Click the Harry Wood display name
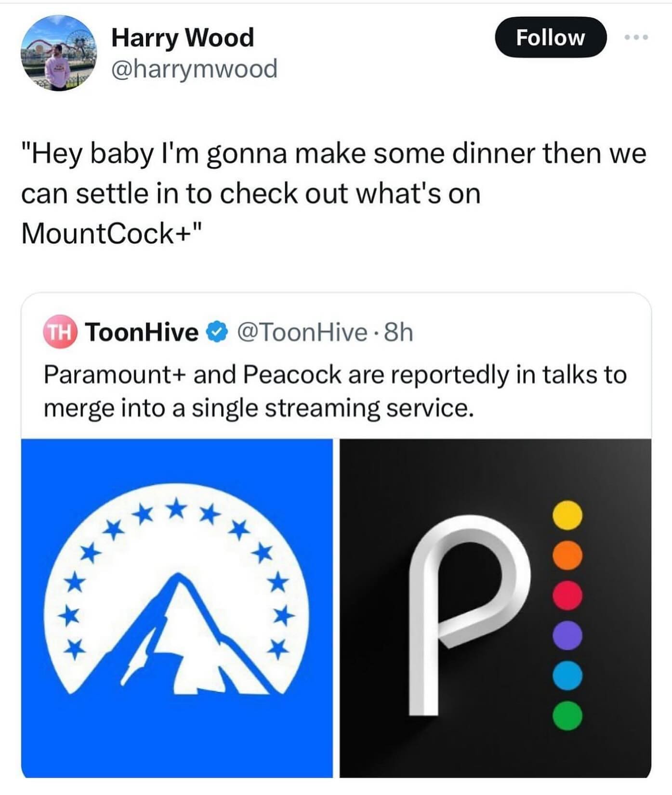 [182, 38]
